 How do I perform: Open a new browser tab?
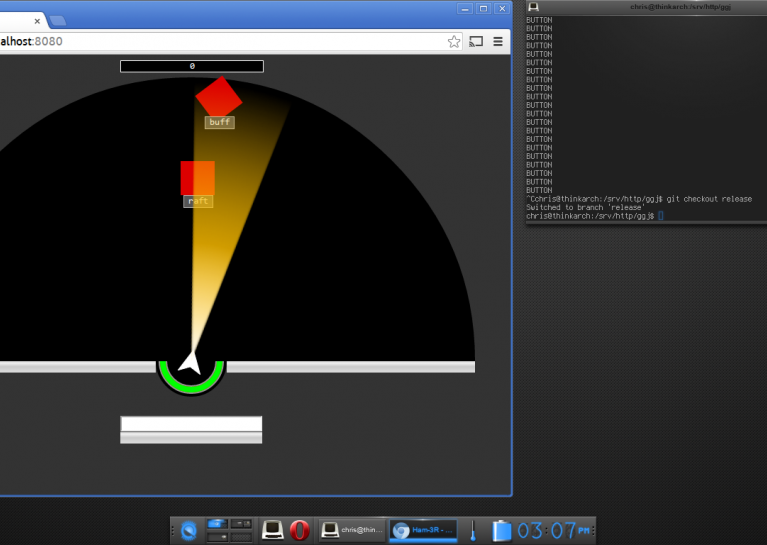pyautogui.click(x=58, y=20)
